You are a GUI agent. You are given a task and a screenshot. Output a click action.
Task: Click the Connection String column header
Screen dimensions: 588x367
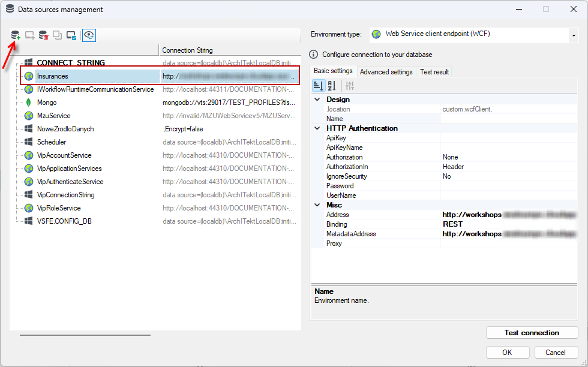point(230,50)
